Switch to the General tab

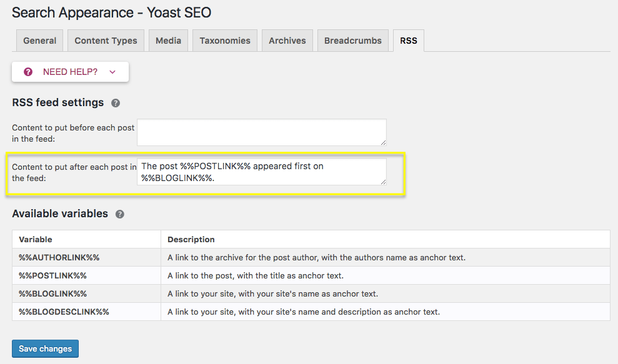tap(40, 41)
